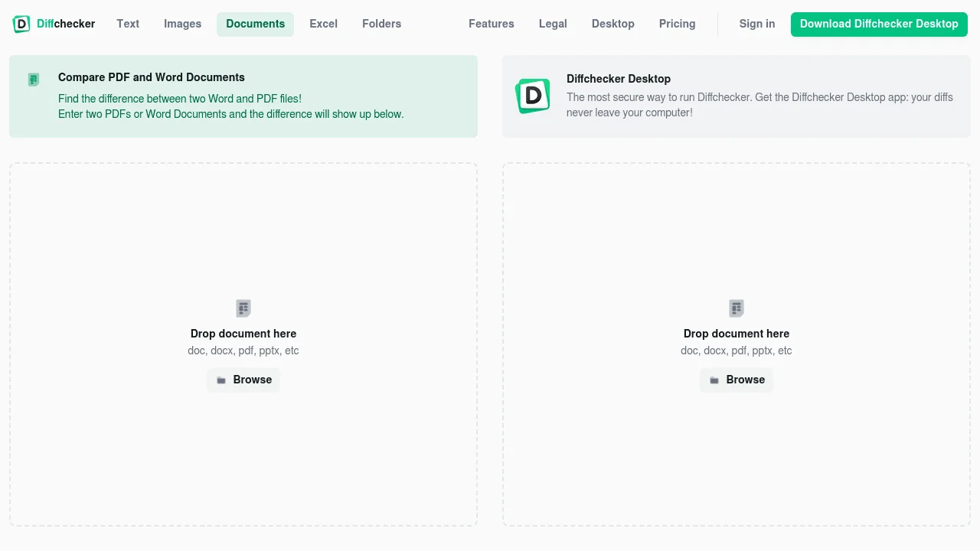Click the Sign in link
This screenshot has height=551, width=980.
756,24
